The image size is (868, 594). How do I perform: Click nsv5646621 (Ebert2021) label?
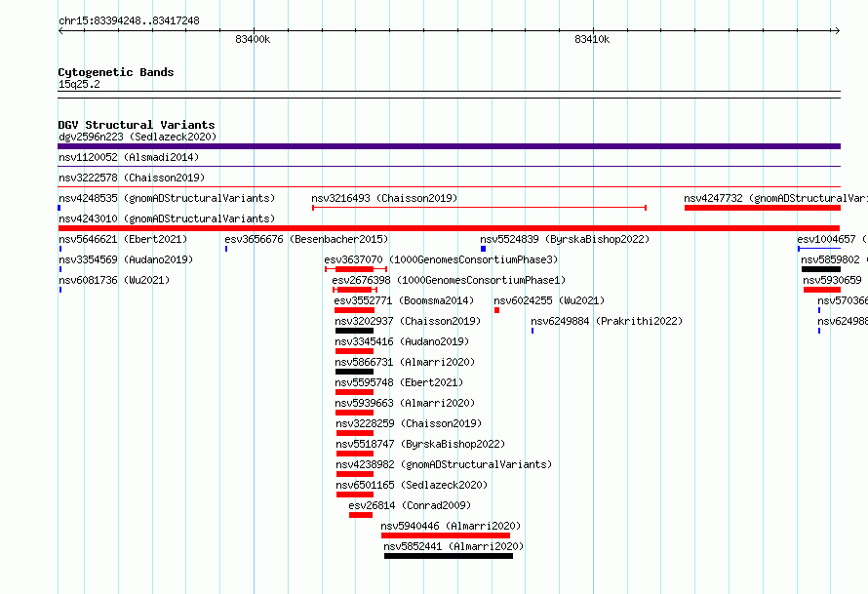point(123,239)
